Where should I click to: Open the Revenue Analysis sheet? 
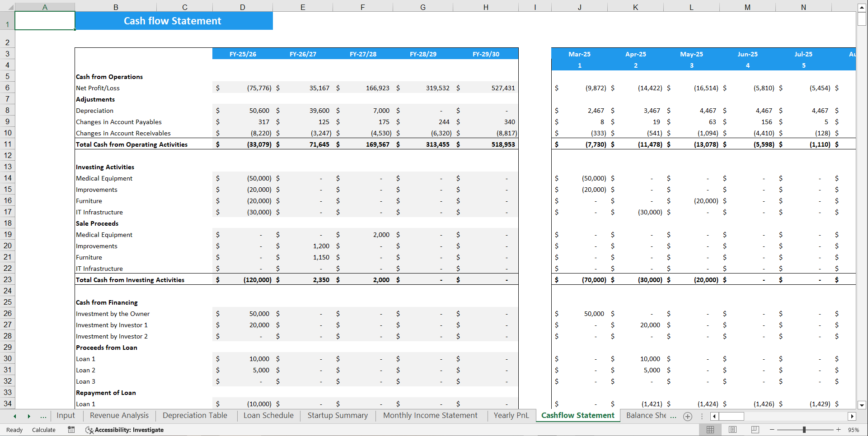pyautogui.click(x=119, y=415)
